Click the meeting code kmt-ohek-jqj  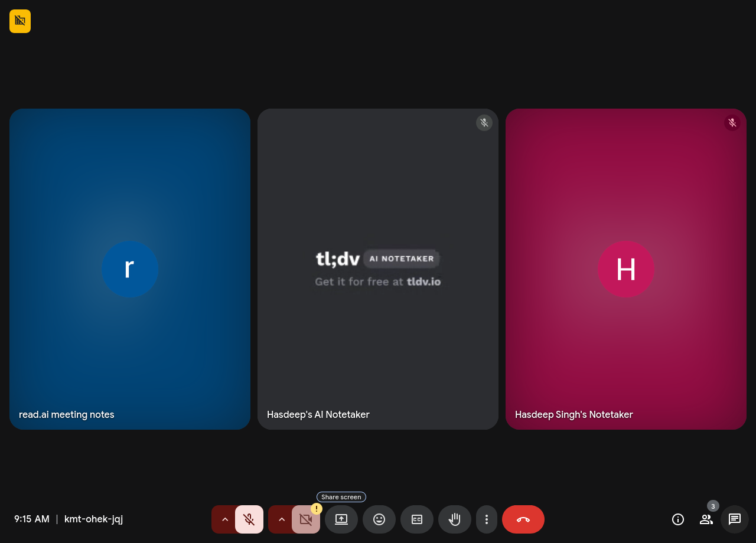point(93,519)
